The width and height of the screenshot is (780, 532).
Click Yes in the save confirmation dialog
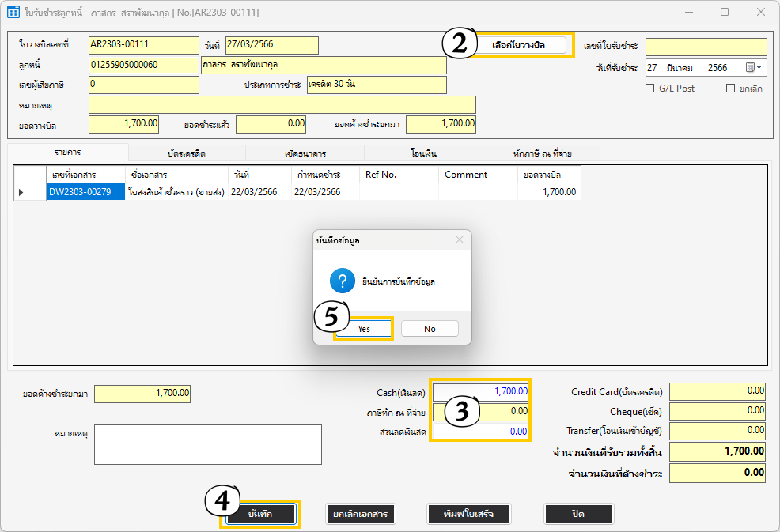tap(364, 329)
